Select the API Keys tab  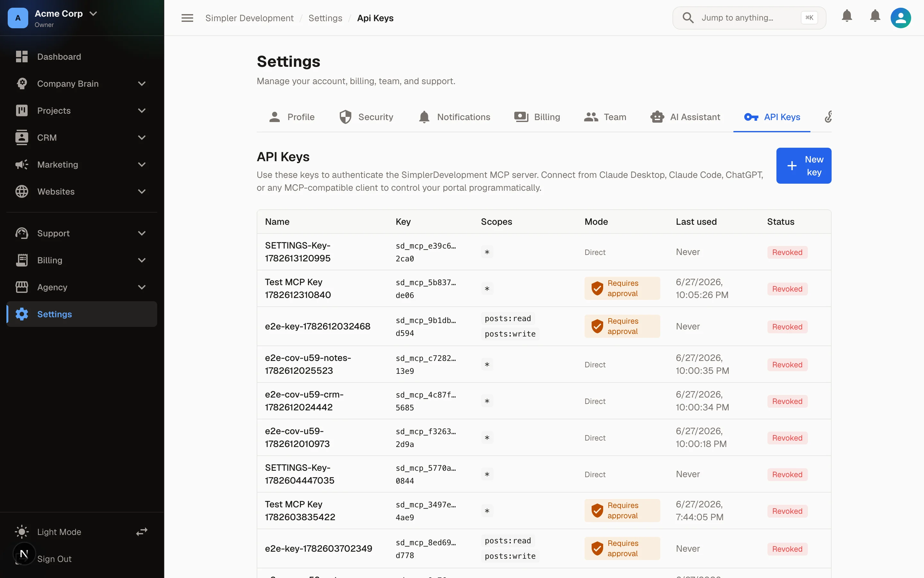point(772,117)
